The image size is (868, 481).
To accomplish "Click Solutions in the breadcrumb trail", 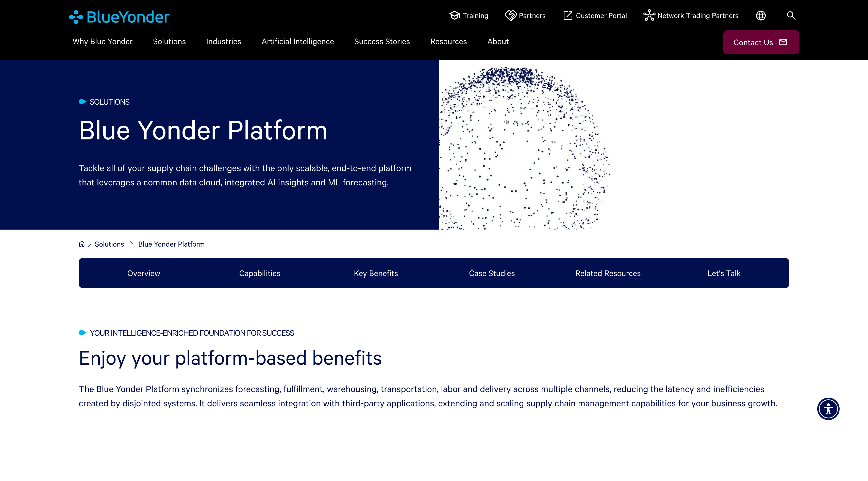I will pos(109,244).
